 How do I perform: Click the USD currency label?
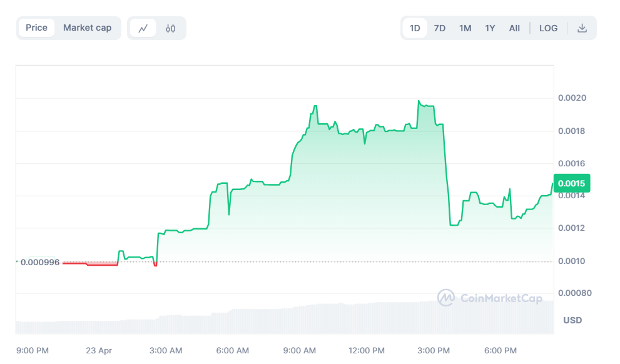point(572,320)
